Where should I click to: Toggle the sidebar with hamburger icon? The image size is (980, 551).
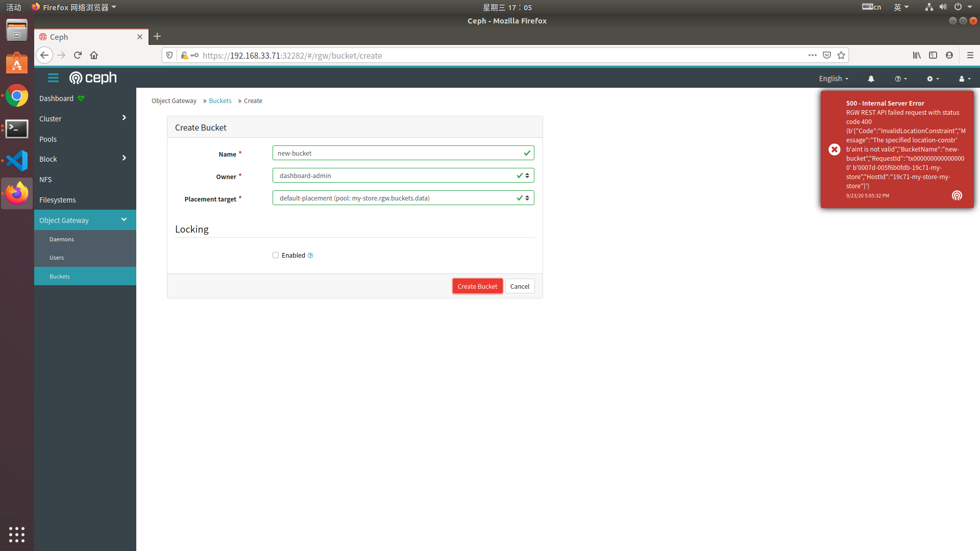[53, 78]
